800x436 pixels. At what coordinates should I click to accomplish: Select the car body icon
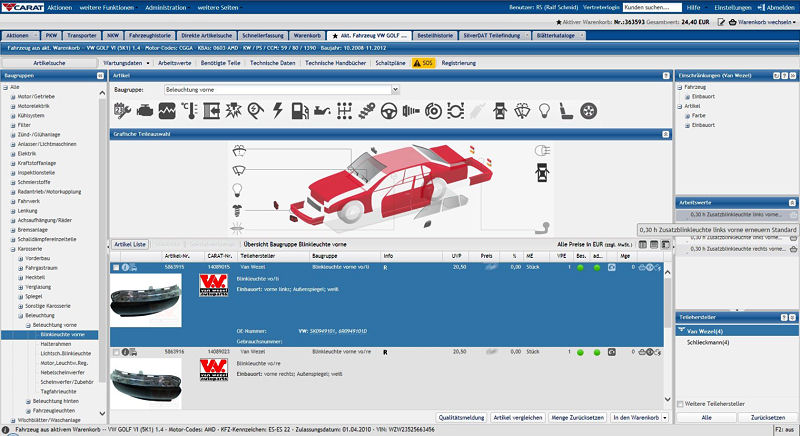pyautogui.click(x=500, y=111)
